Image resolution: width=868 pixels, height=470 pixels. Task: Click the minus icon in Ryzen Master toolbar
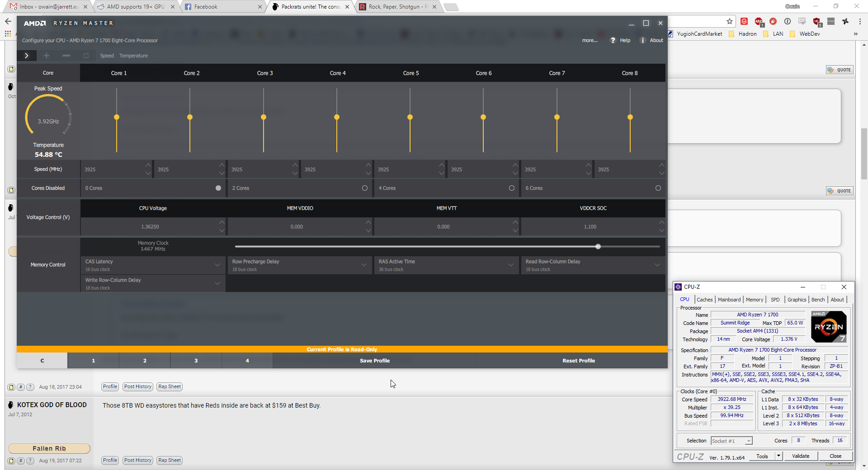point(66,56)
